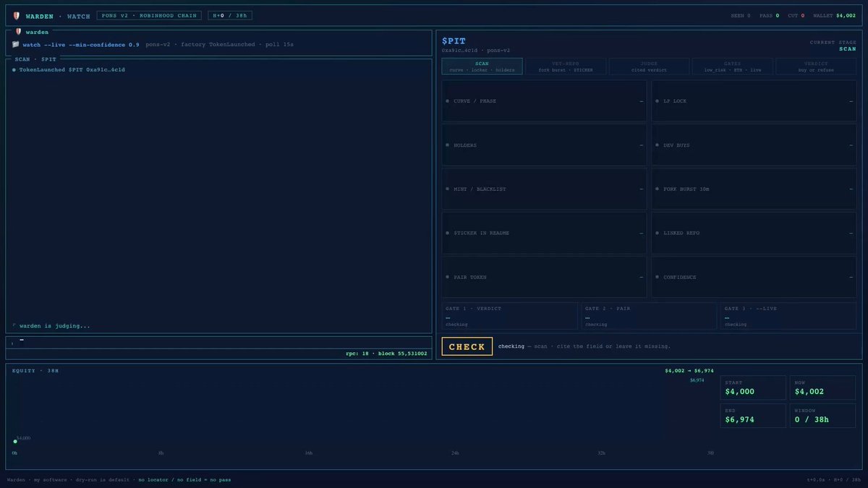Click the status dot for MINT / BLACKLIST
868x488 pixels.
(x=447, y=189)
